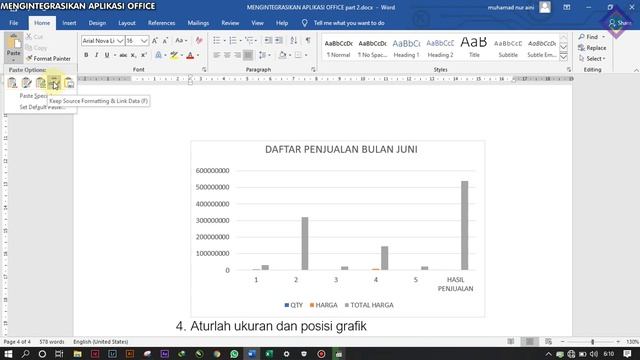Open the font name combo box

102,41
